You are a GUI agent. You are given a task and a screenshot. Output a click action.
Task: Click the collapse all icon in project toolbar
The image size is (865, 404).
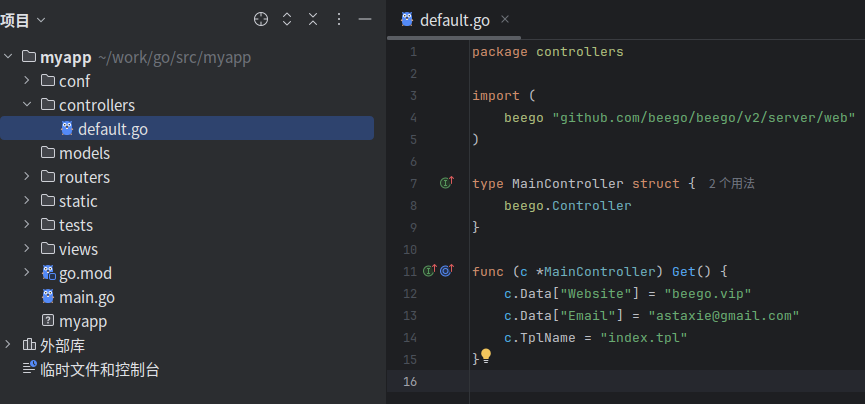tap(313, 20)
